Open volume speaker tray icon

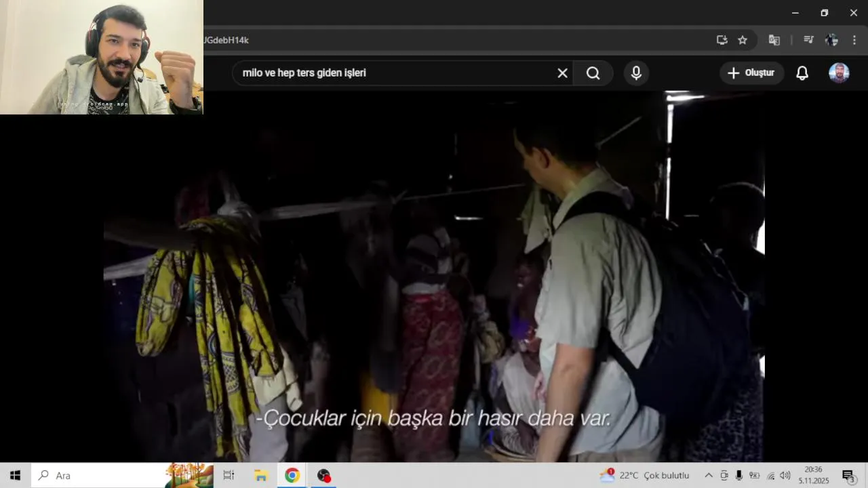coord(785,475)
